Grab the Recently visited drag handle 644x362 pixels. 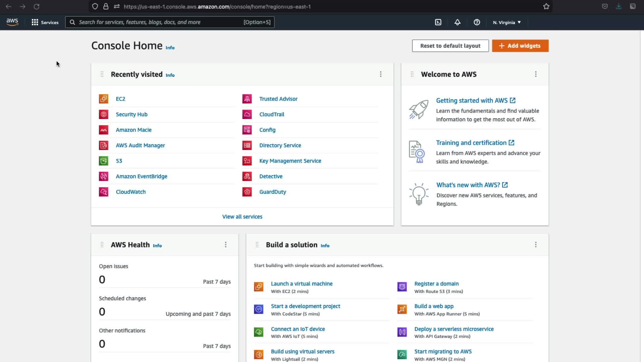click(102, 74)
